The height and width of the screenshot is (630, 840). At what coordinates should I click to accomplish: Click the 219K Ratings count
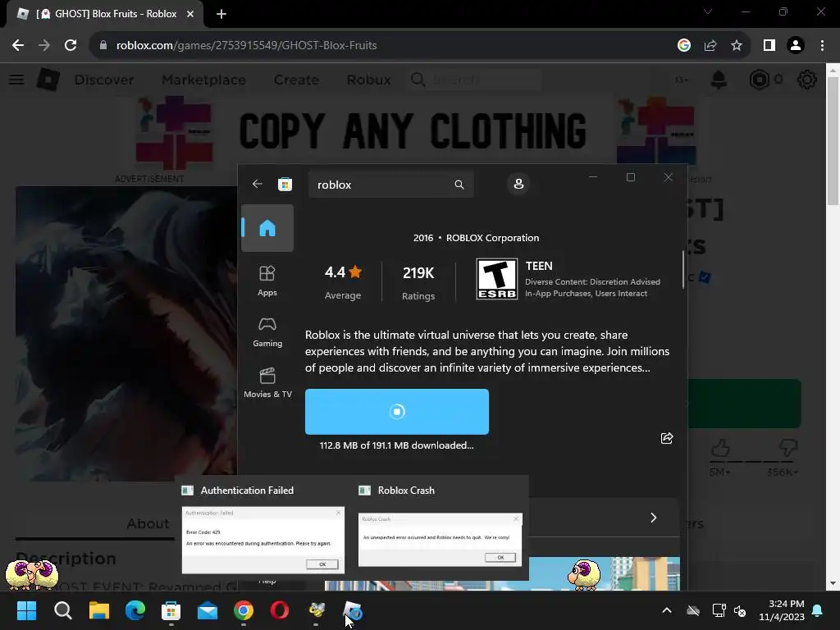pos(418,282)
